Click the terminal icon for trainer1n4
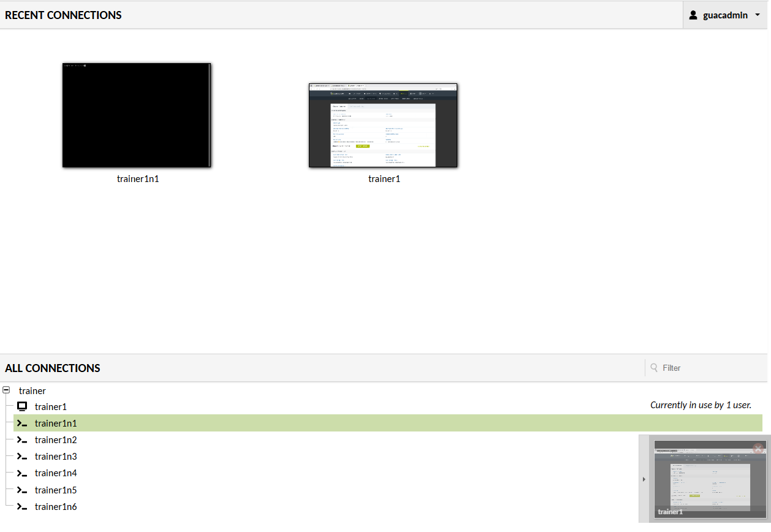The image size is (771, 532). click(x=22, y=473)
